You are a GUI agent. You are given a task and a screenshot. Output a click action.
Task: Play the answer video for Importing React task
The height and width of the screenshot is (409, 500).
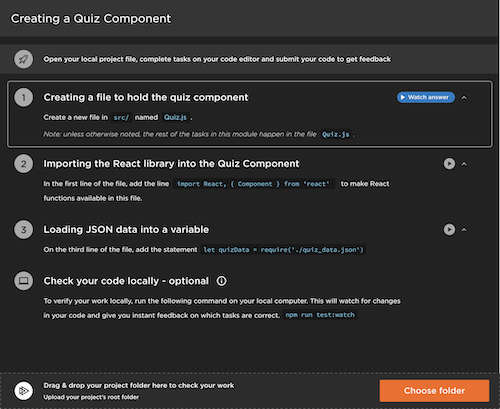pos(449,164)
